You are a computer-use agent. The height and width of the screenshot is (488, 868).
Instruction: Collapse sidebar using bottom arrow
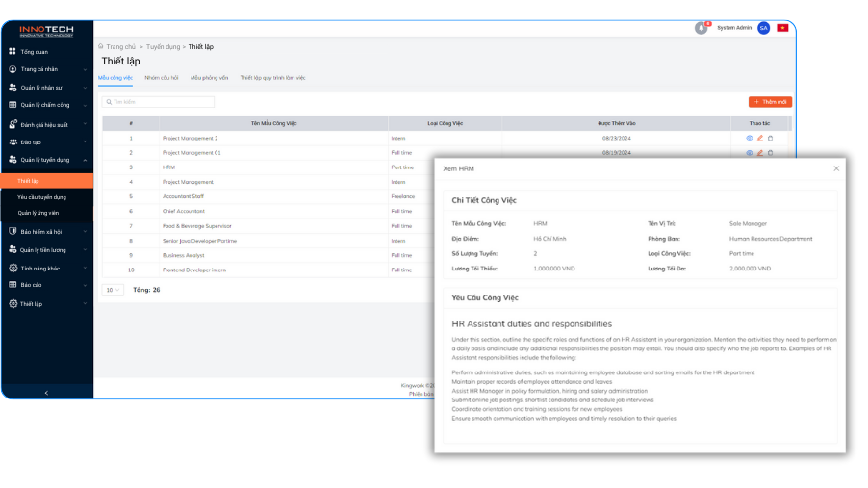(46, 392)
